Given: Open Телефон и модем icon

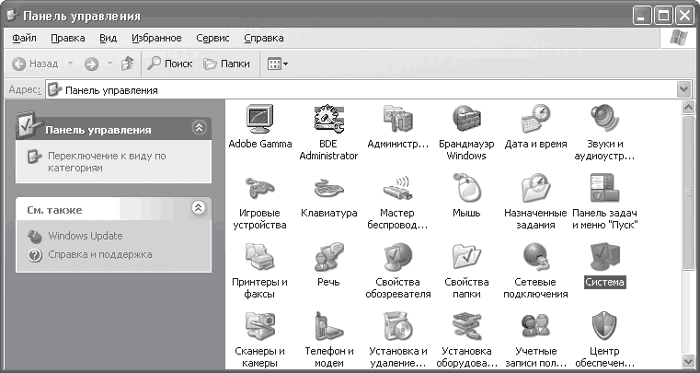Looking at the screenshot, I should 329,326.
